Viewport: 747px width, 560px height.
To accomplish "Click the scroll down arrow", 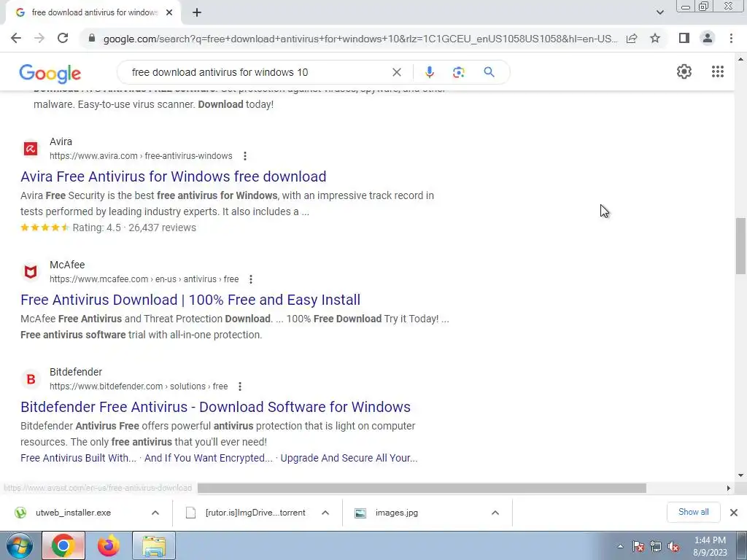I will click(x=740, y=475).
